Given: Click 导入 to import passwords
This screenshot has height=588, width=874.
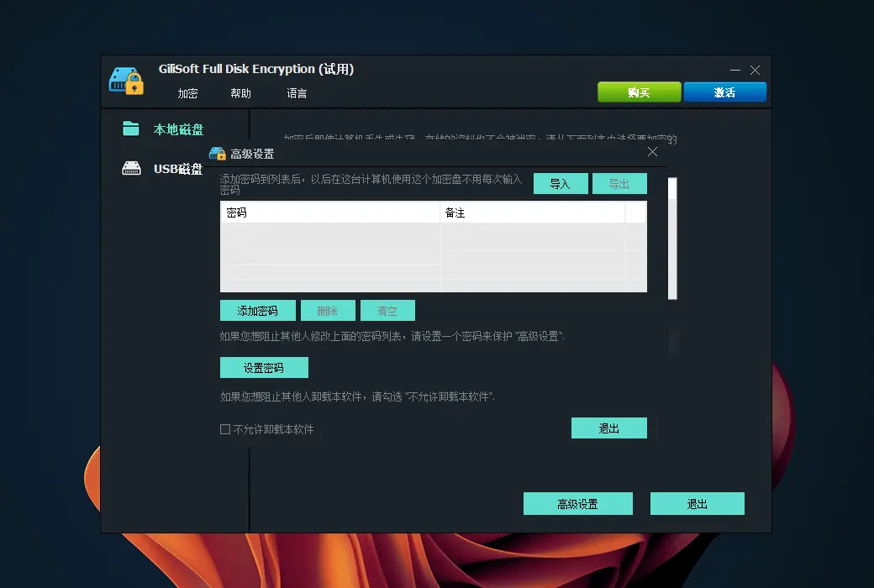Looking at the screenshot, I should (x=561, y=184).
